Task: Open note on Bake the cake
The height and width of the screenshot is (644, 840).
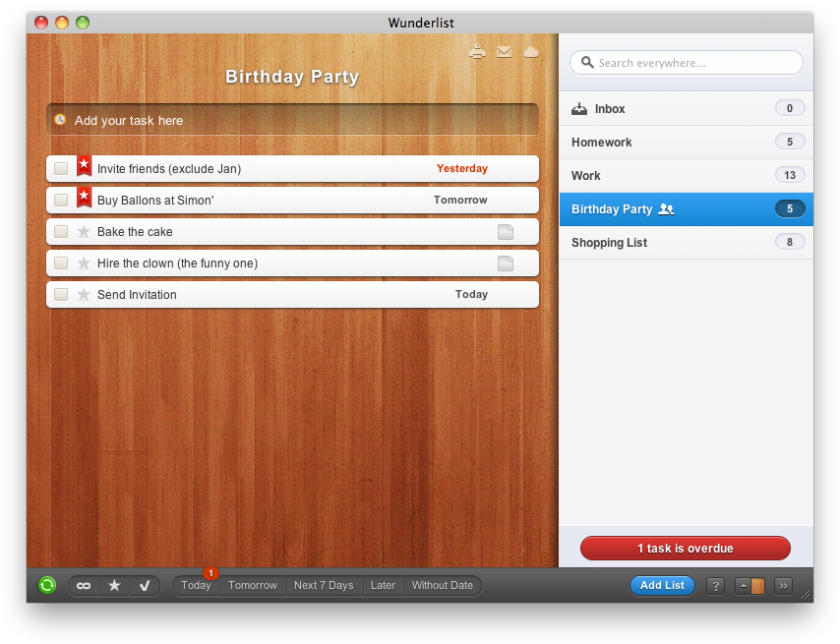Action: tap(506, 232)
